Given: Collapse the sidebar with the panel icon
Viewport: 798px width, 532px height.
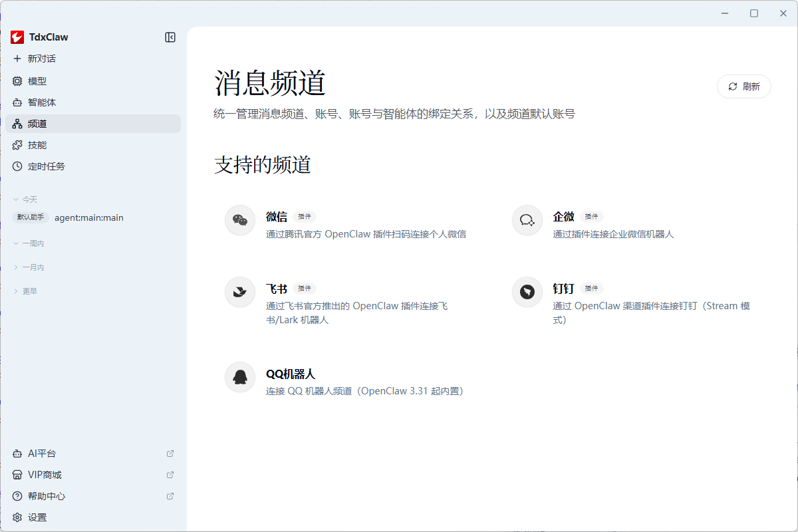Looking at the screenshot, I should [x=170, y=37].
